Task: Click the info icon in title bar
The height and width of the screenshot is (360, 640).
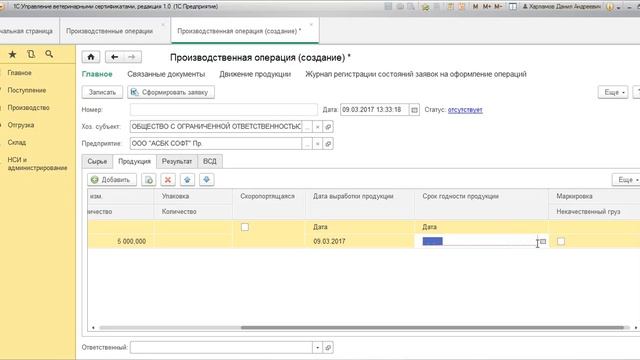Action: pos(610,7)
